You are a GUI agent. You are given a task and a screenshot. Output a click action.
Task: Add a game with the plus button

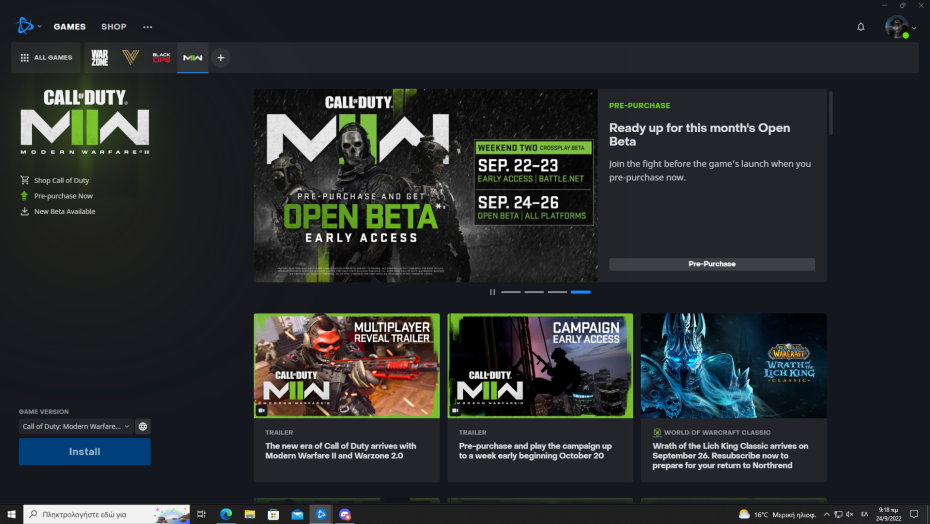coord(221,58)
